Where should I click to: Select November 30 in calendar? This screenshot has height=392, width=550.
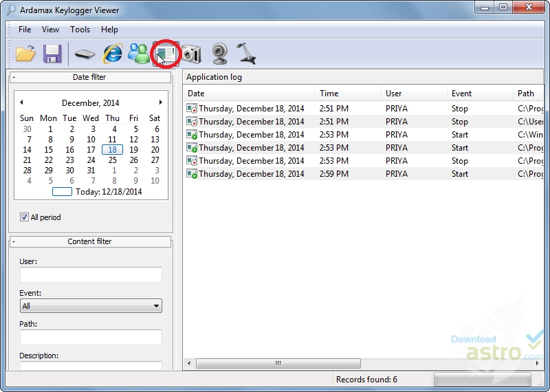27,129
